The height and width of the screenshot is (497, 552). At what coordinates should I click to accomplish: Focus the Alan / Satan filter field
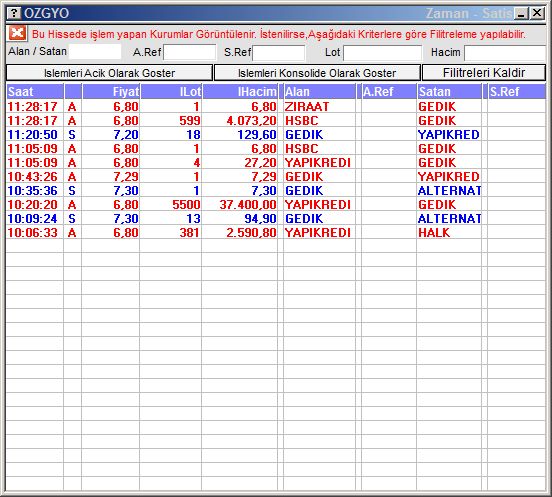pyautogui.click(x=95, y=51)
